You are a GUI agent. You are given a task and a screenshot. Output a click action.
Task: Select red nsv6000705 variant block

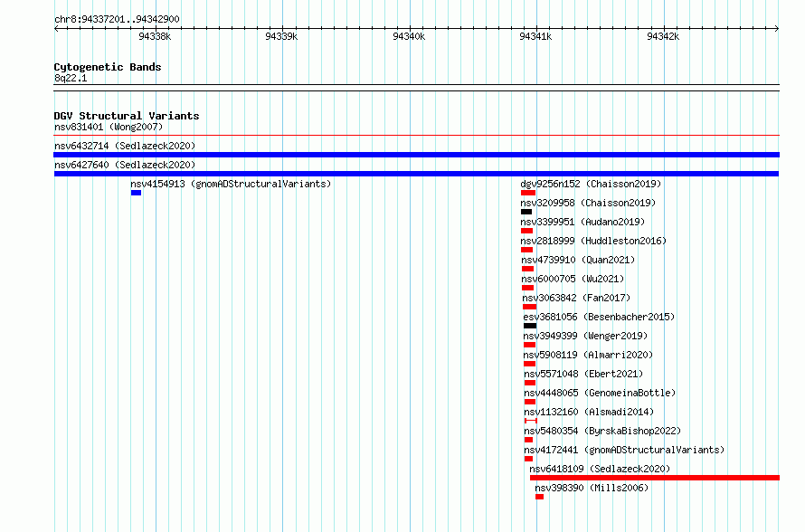527,288
